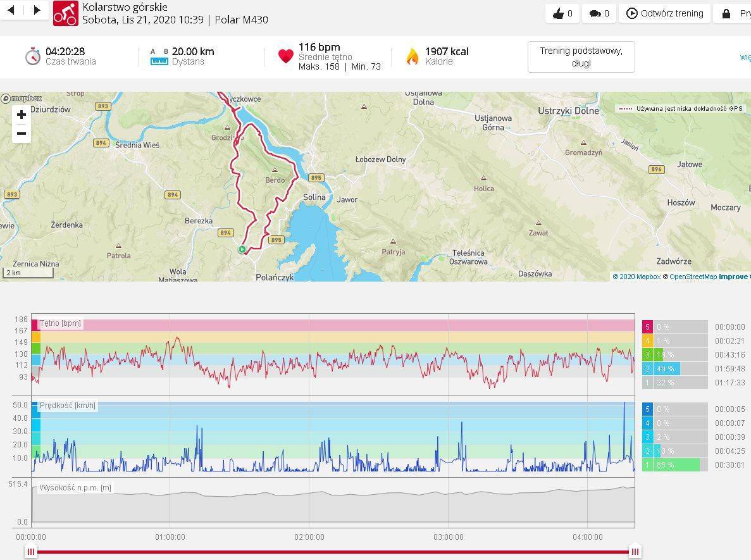Click the left timeline range handle
Screen dimensions: 751x560
[x=31, y=552]
